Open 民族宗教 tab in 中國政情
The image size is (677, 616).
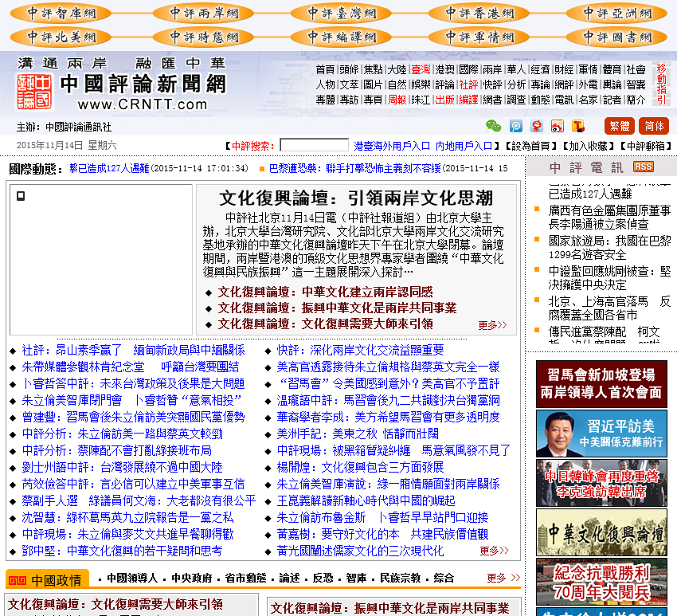pos(401,578)
